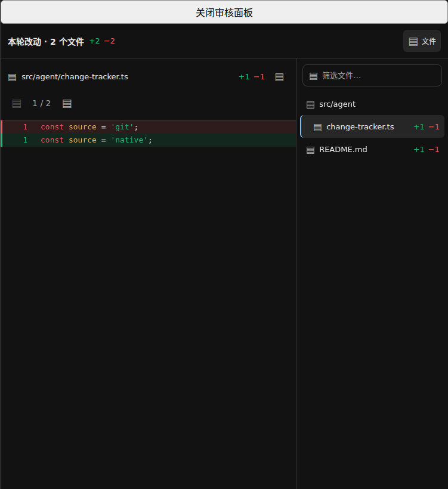Image resolution: width=448 pixels, height=489 pixels.
Task: Click added line const source = 'native'
Action: click(x=149, y=140)
